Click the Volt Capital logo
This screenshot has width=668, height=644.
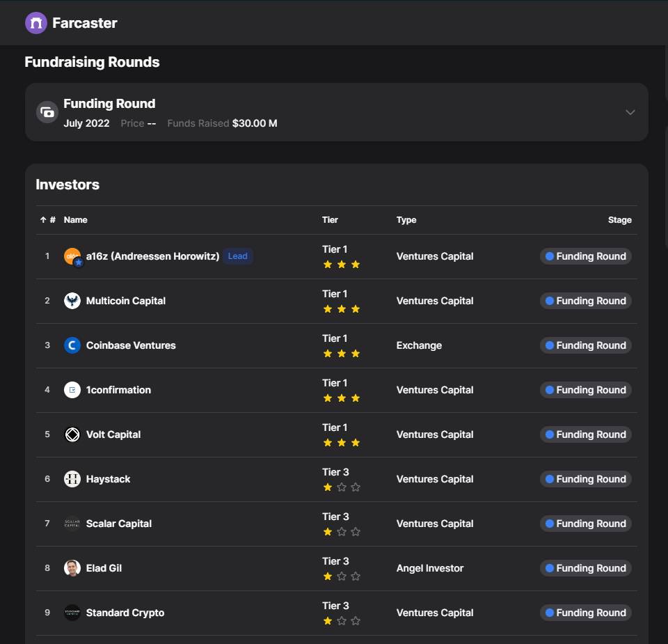point(72,434)
